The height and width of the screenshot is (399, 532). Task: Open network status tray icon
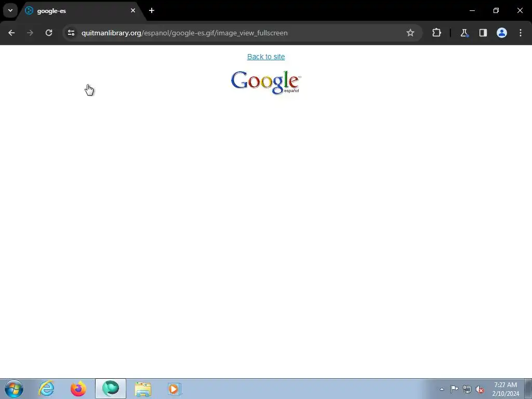click(467, 389)
